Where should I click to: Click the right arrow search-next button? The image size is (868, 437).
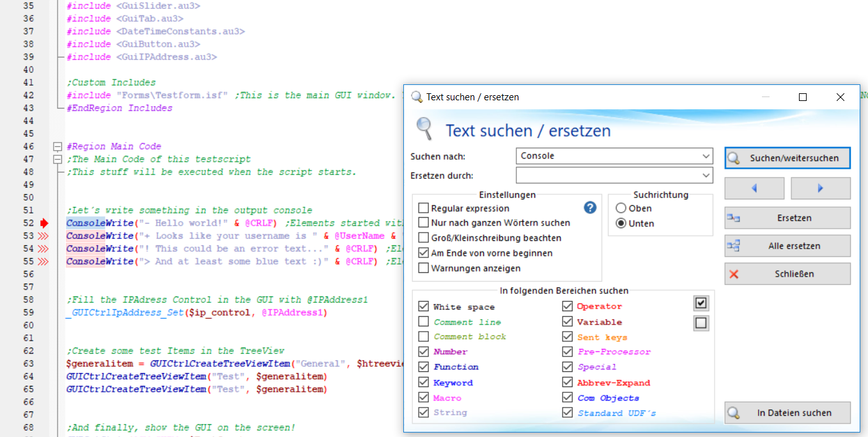pos(820,188)
